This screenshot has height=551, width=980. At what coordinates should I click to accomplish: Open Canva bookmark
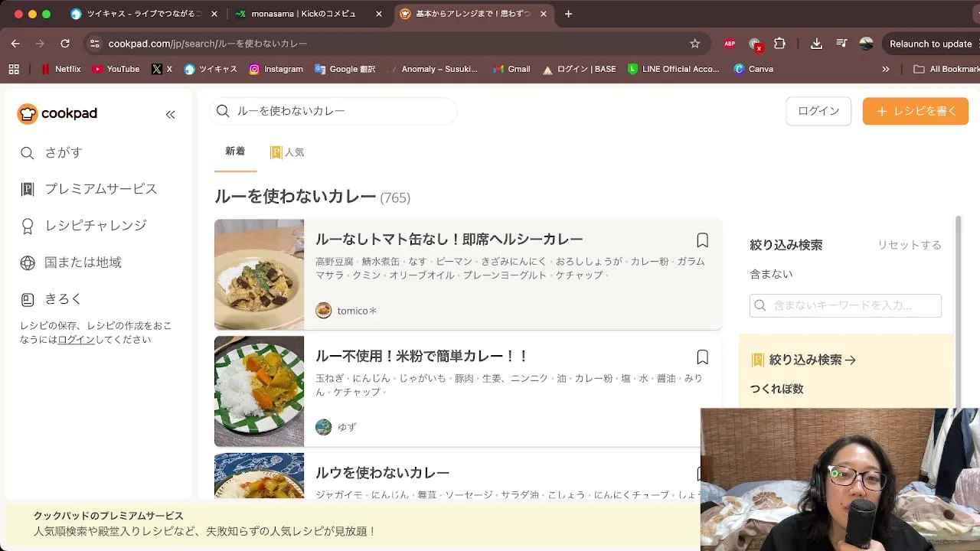(753, 69)
